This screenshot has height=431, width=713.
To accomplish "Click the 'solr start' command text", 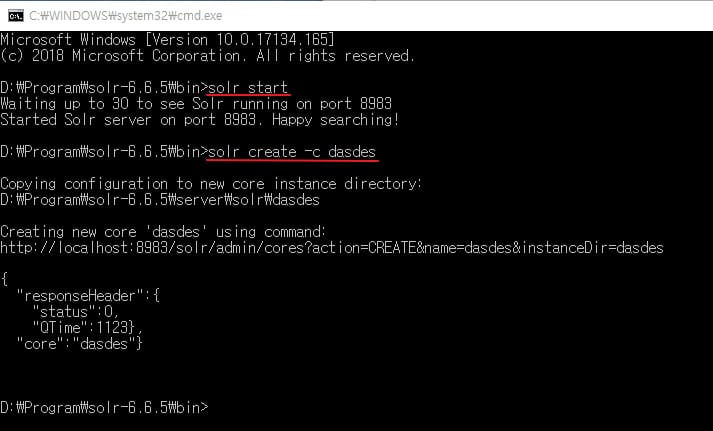I will point(248,87).
